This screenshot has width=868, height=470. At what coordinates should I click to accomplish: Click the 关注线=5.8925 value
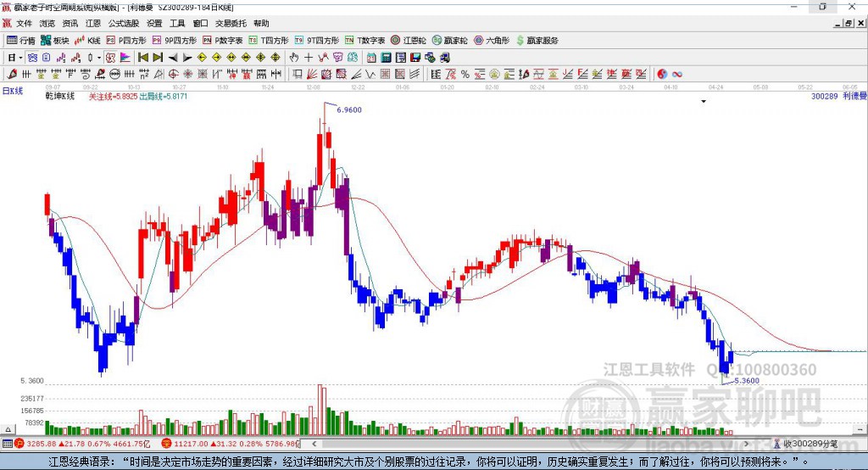tap(113, 97)
